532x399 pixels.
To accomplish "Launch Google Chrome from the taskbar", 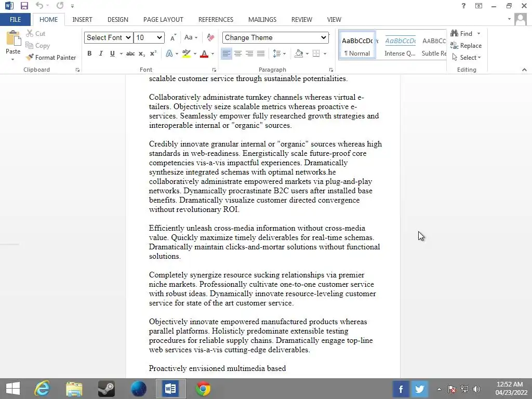I will (203, 389).
